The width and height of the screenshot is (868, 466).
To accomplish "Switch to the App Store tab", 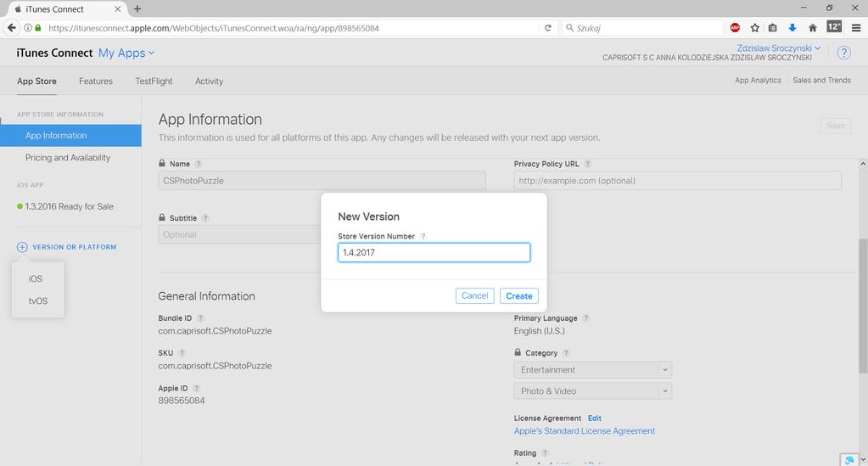I will pos(36,81).
